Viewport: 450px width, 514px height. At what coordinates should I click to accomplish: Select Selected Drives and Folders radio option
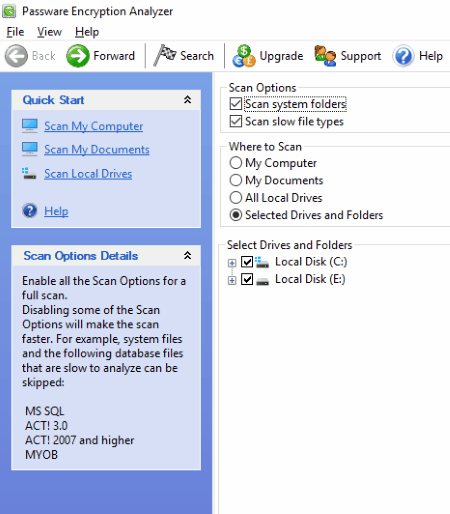(x=236, y=215)
